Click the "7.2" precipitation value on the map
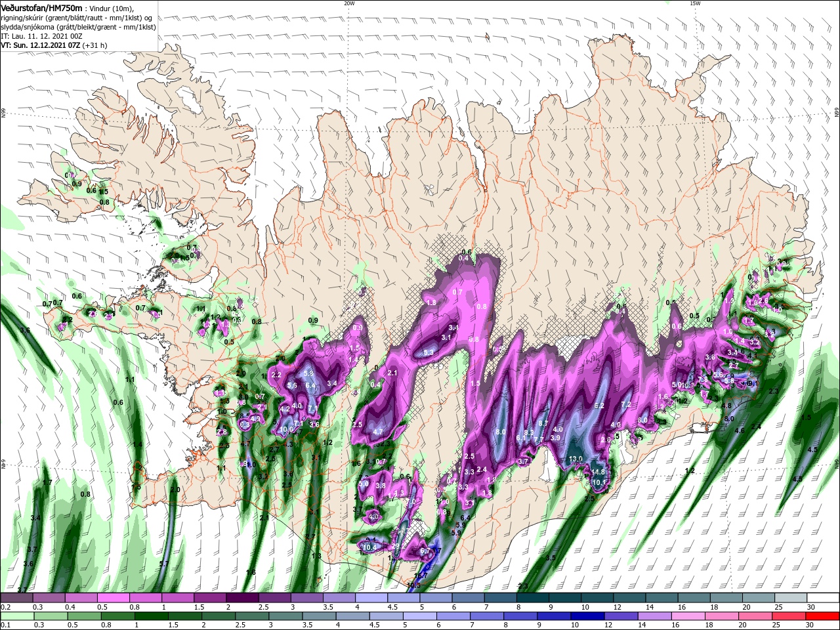 [x=626, y=404]
